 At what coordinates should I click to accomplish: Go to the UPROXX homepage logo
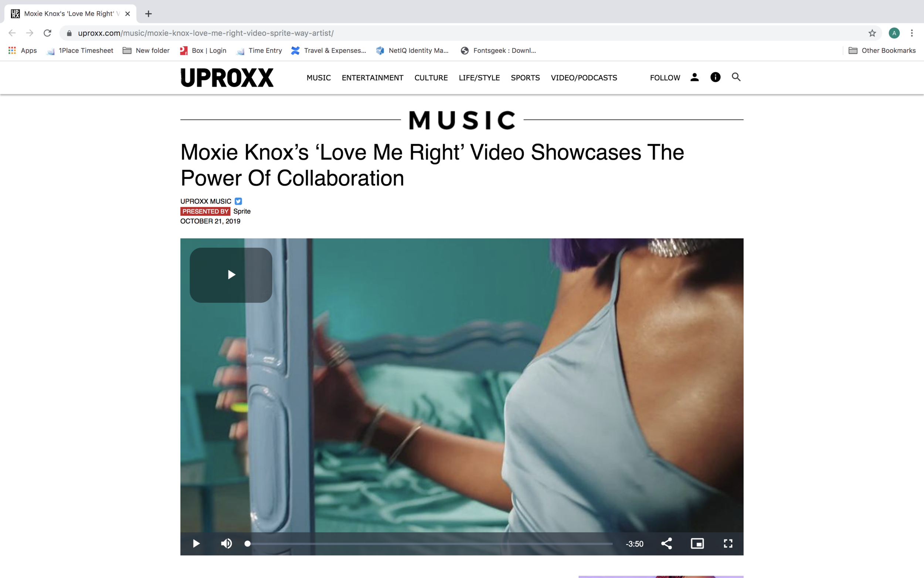(x=227, y=78)
